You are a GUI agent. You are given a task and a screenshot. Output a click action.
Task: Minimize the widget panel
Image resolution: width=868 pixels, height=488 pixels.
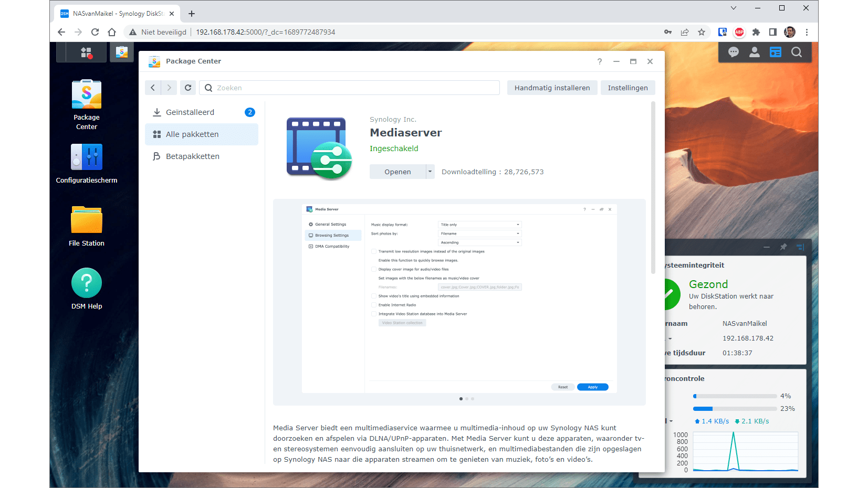(x=767, y=247)
